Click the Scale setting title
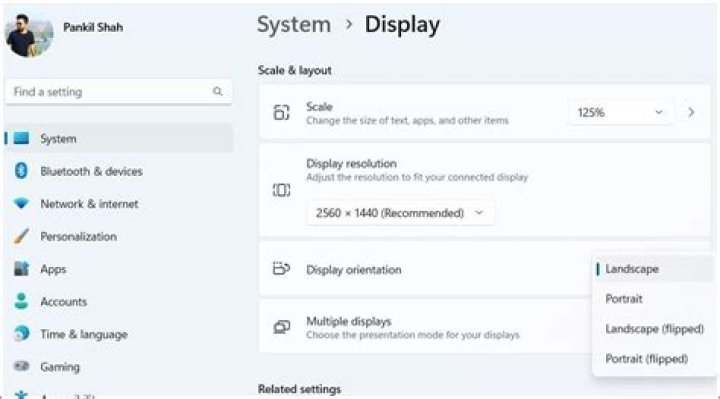720x399 pixels. click(319, 107)
